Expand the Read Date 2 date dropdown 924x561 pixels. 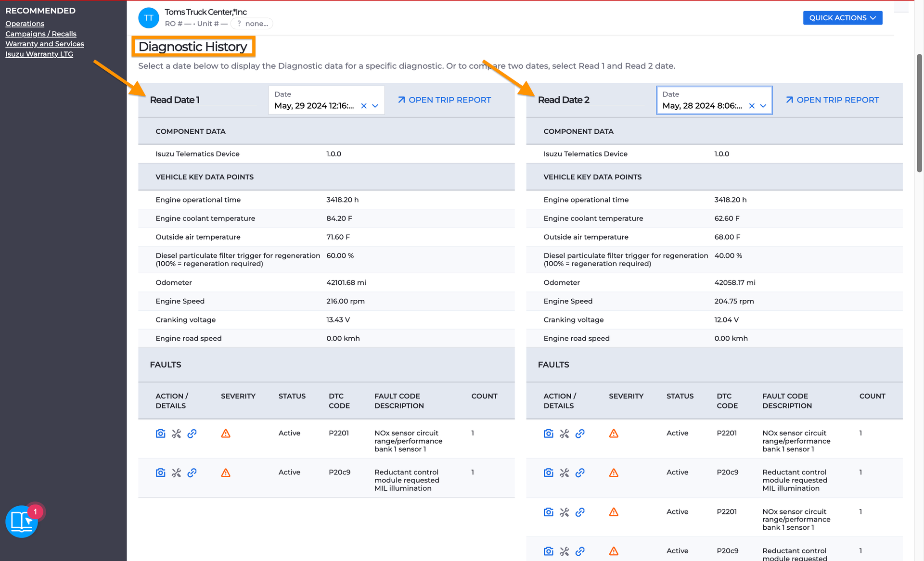pos(763,106)
